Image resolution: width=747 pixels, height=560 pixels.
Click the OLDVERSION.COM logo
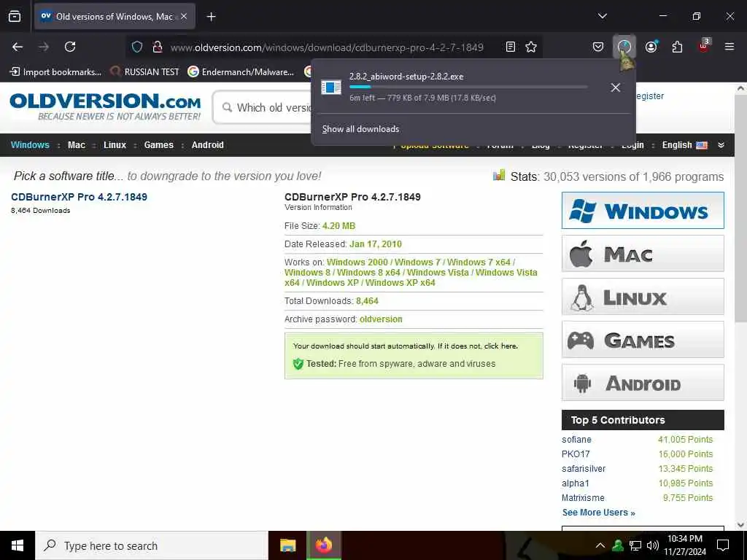pos(105,106)
